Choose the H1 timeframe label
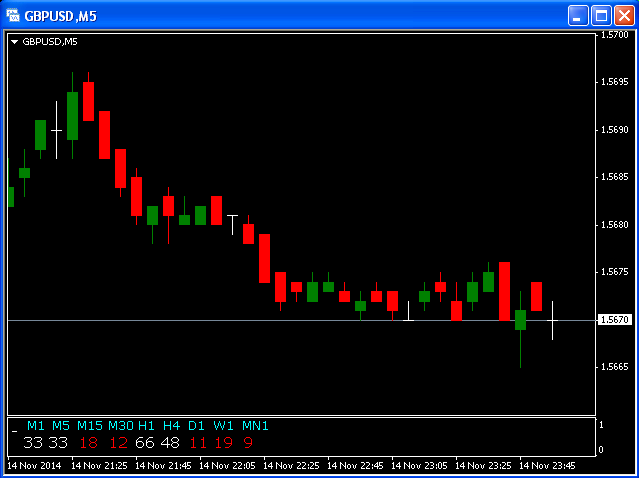This screenshot has height=480, width=640. [x=147, y=426]
